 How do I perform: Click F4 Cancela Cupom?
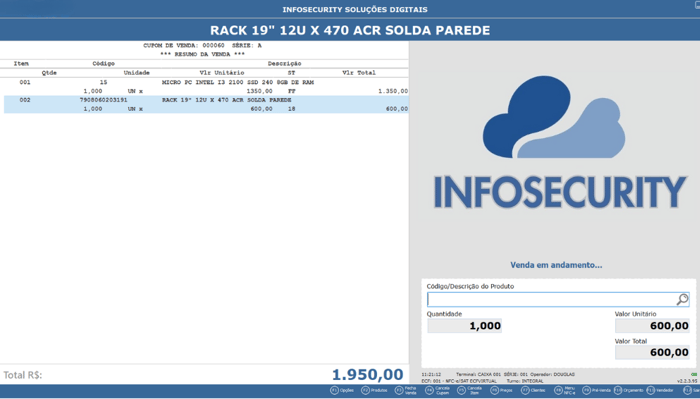point(438,391)
